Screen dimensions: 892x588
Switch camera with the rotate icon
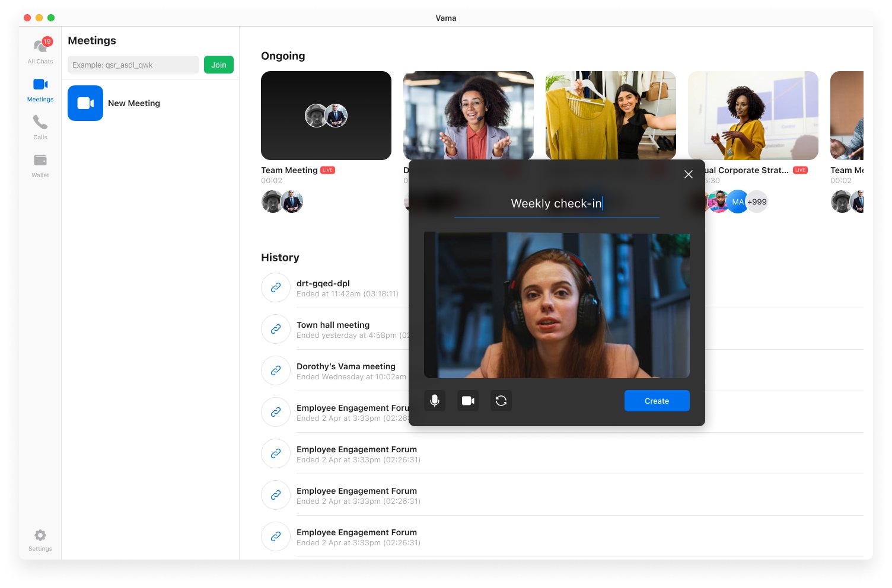click(x=501, y=401)
